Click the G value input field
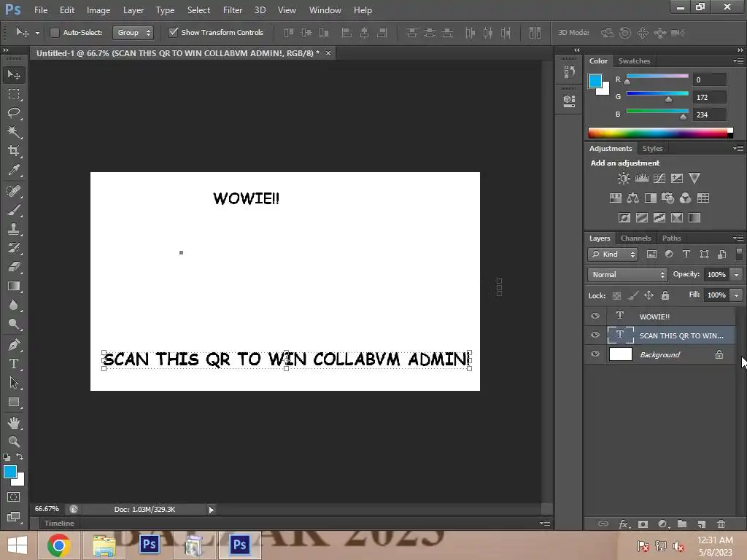 coord(709,97)
